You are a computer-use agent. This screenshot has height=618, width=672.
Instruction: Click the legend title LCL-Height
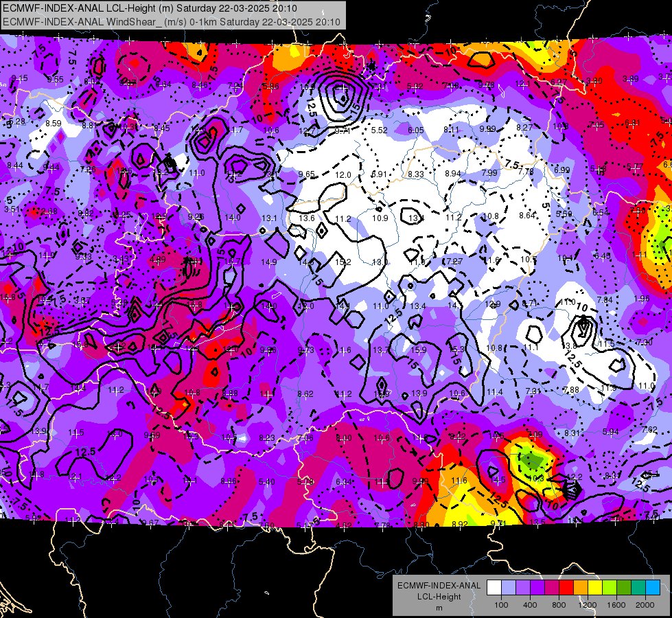(439, 597)
